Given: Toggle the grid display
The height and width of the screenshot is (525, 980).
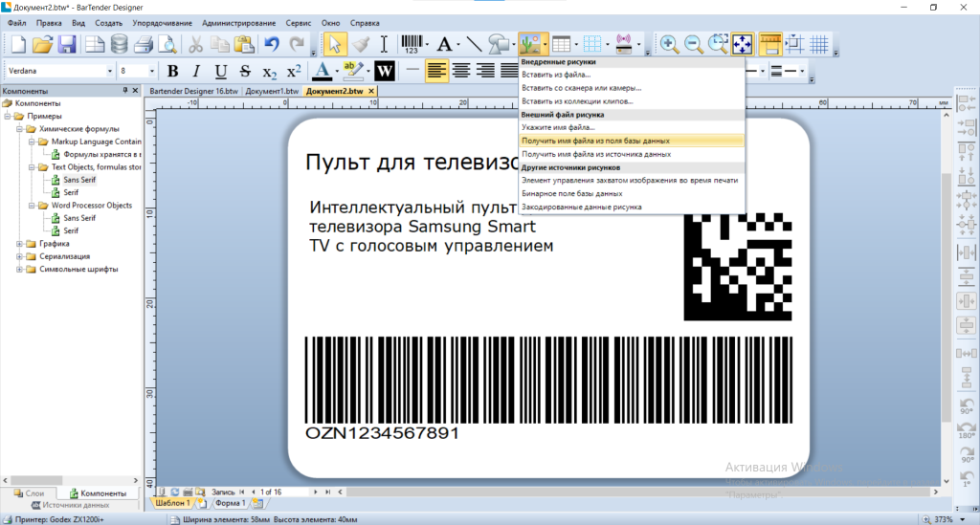Looking at the screenshot, I should (x=819, y=44).
